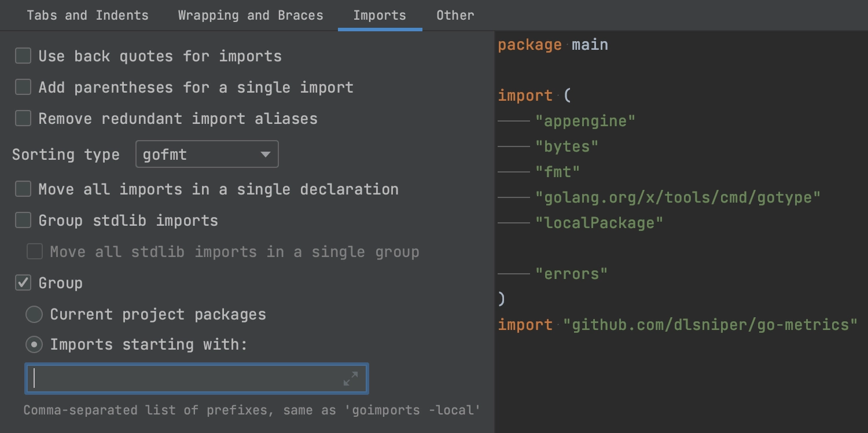Go to the Other tab
The image size is (868, 433).
[x=455, y=16]
